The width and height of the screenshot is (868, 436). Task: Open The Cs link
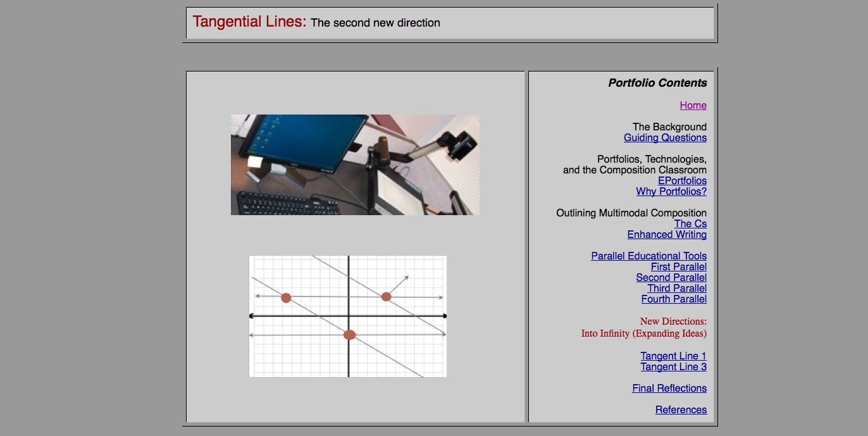690,224
